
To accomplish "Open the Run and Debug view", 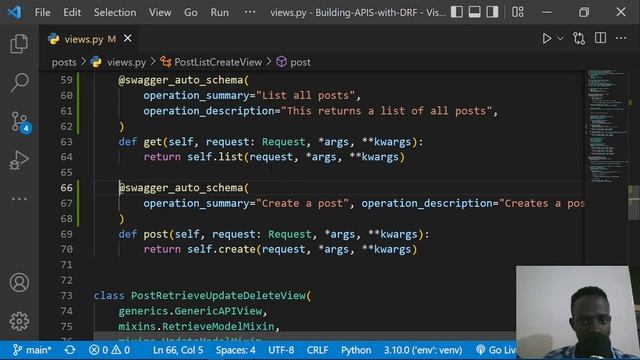I will (x=19, y=160).
